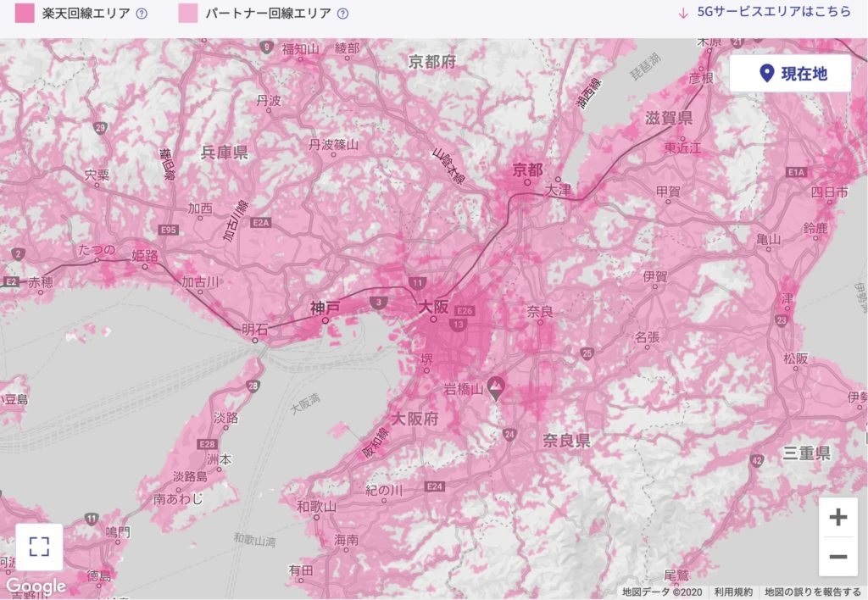Click the 兵庫県 prefecture label
The height and width of the screenshot is (600, 868).
(224, 153)
